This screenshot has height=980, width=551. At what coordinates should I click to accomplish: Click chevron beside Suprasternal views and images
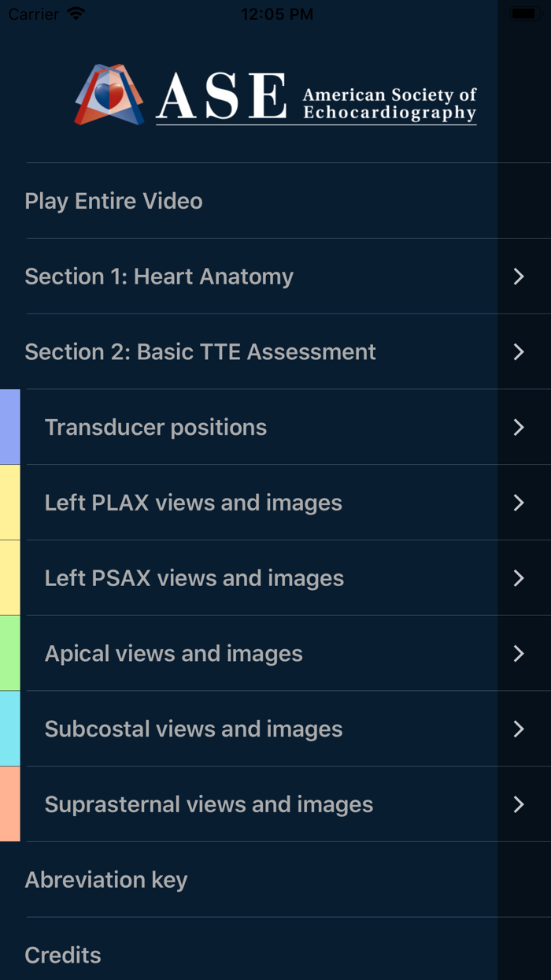pyautogui.click(x=519, y=804)
